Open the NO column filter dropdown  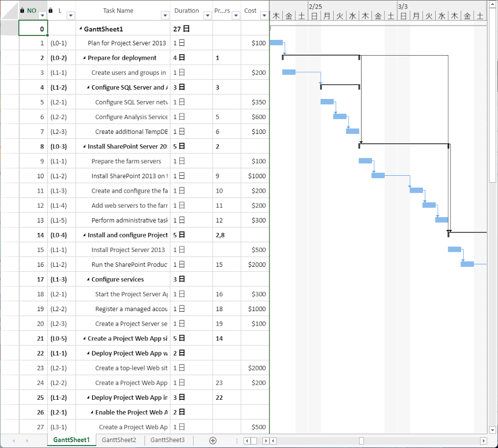(42, 15)
